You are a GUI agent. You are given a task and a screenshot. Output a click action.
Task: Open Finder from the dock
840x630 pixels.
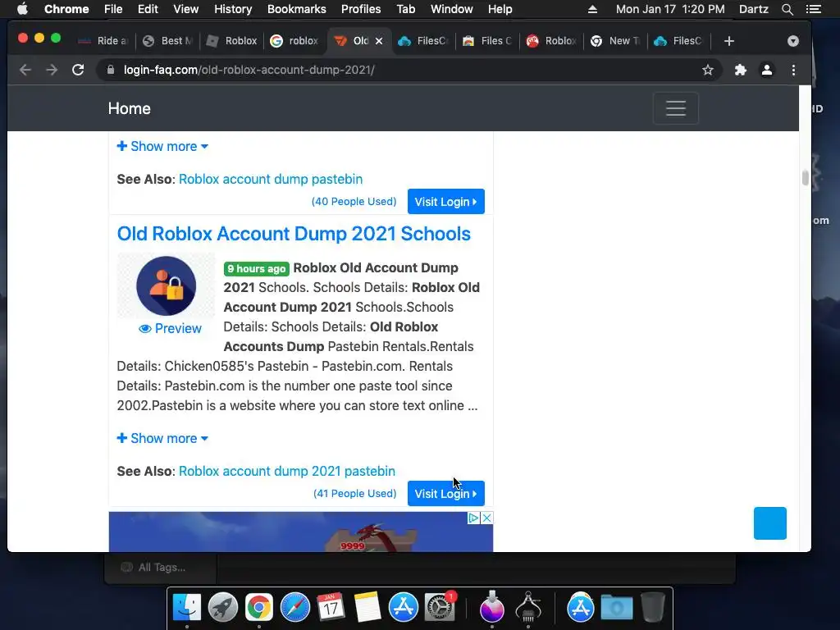(x=187, y=608)
